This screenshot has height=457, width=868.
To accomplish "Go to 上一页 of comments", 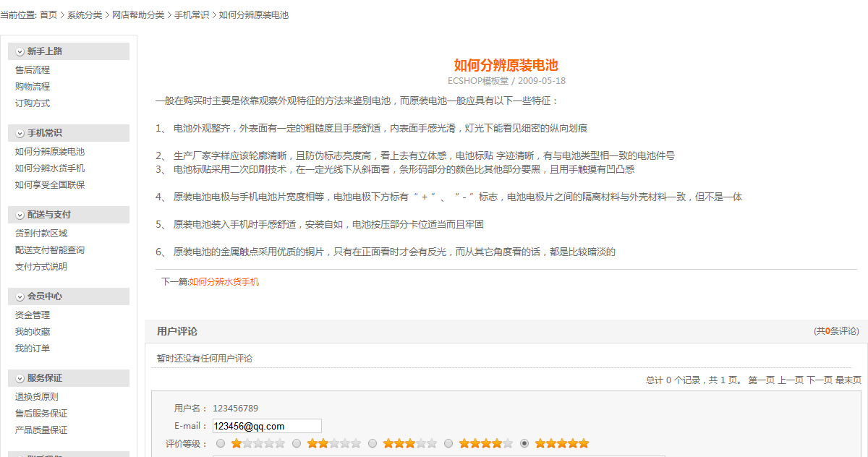I will (x=791, y=380).
